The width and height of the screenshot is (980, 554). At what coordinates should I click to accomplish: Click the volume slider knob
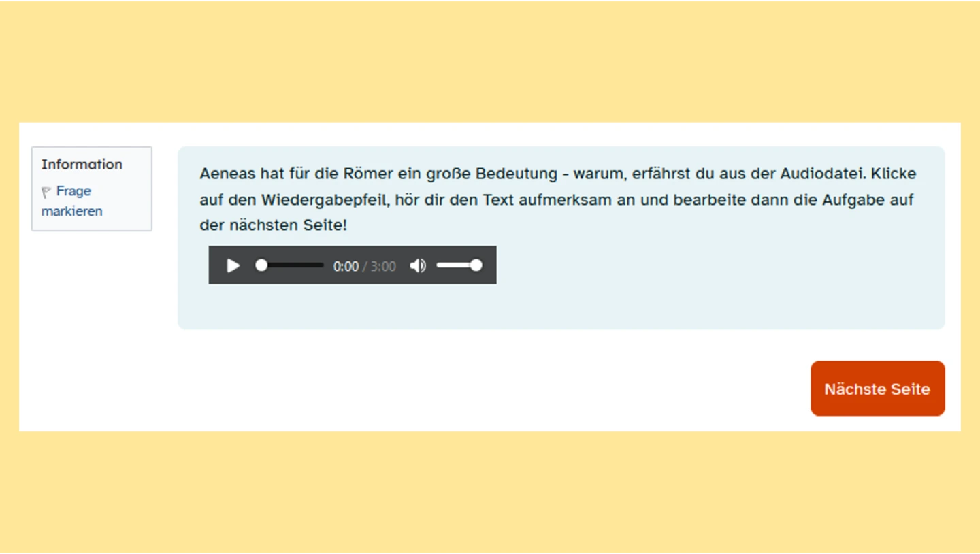point(476,265)
